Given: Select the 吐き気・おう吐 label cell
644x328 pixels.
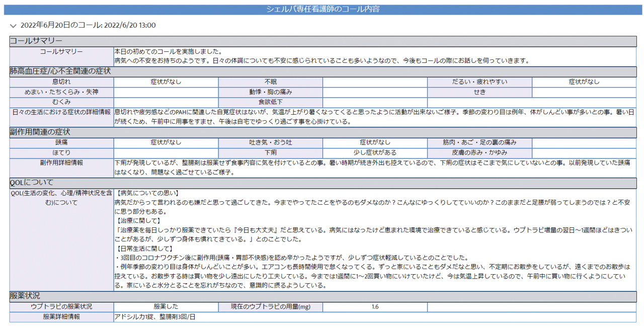Looking at the screenshot, I should pyautogui.click(x=271, y=142).
